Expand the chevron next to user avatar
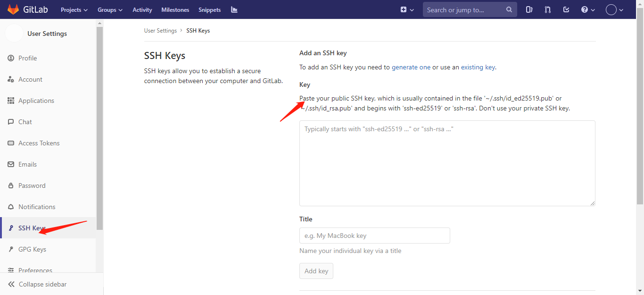The width and height of the screenshot is (644, 295). pyautogui.click(x=621, y=10)
